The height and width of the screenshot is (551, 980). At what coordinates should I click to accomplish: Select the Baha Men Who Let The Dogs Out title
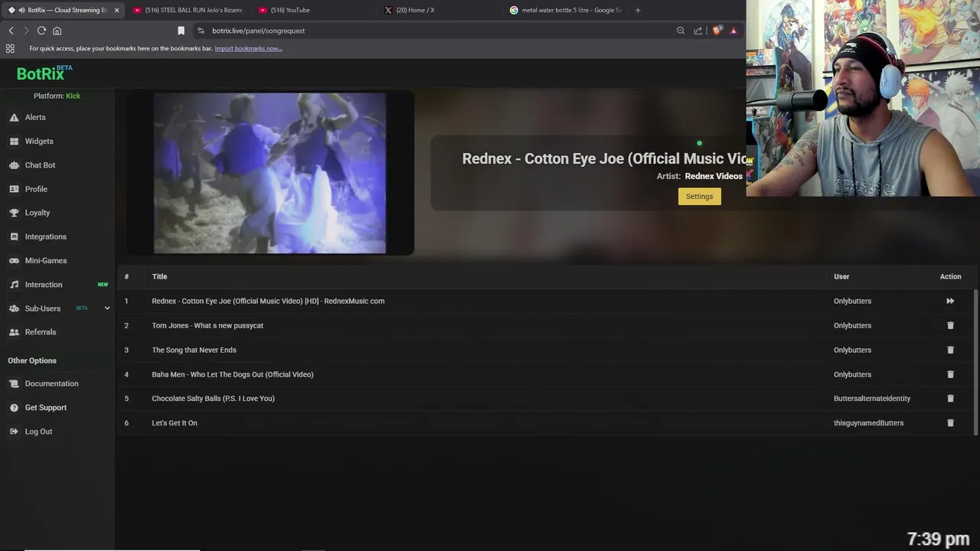click(x=233, y=374)
